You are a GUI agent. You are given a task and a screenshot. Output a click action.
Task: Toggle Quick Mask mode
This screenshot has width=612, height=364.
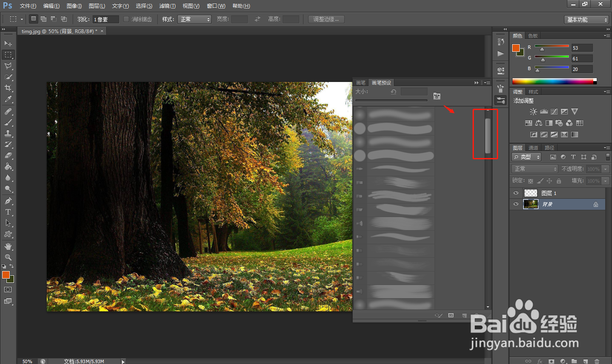click(8, 290)
